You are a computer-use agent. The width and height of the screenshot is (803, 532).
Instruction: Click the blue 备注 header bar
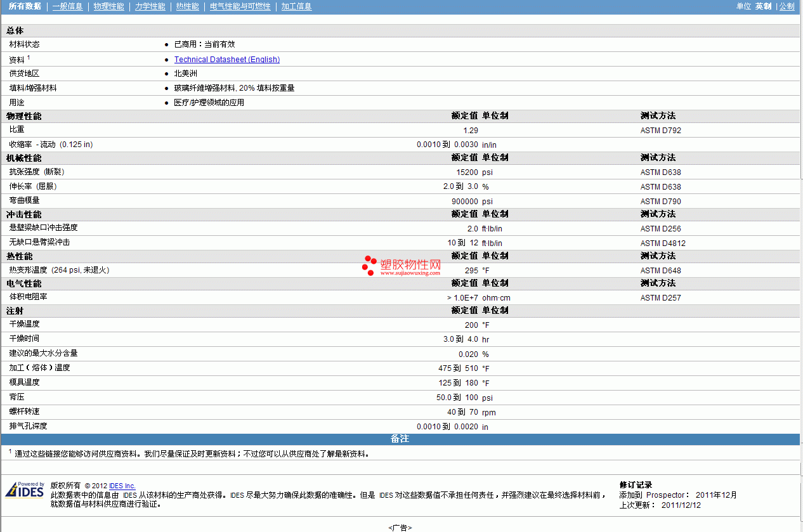pos(400,439)
